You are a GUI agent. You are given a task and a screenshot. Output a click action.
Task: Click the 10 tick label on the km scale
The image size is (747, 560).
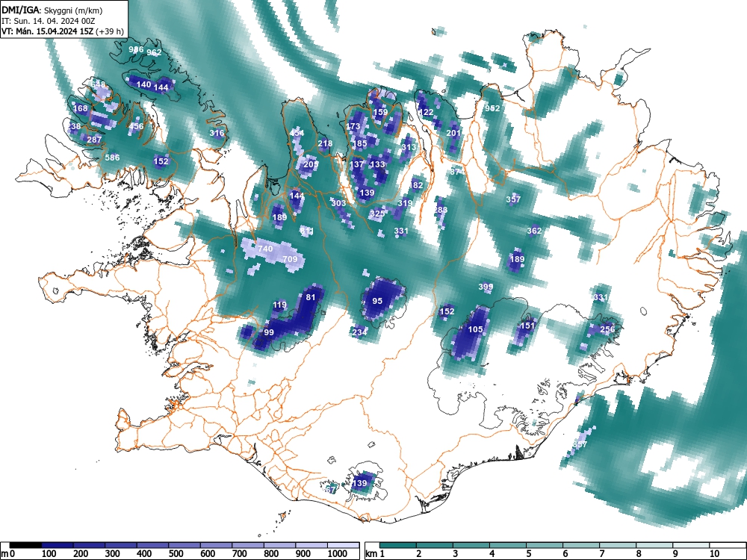pos(713,554)
